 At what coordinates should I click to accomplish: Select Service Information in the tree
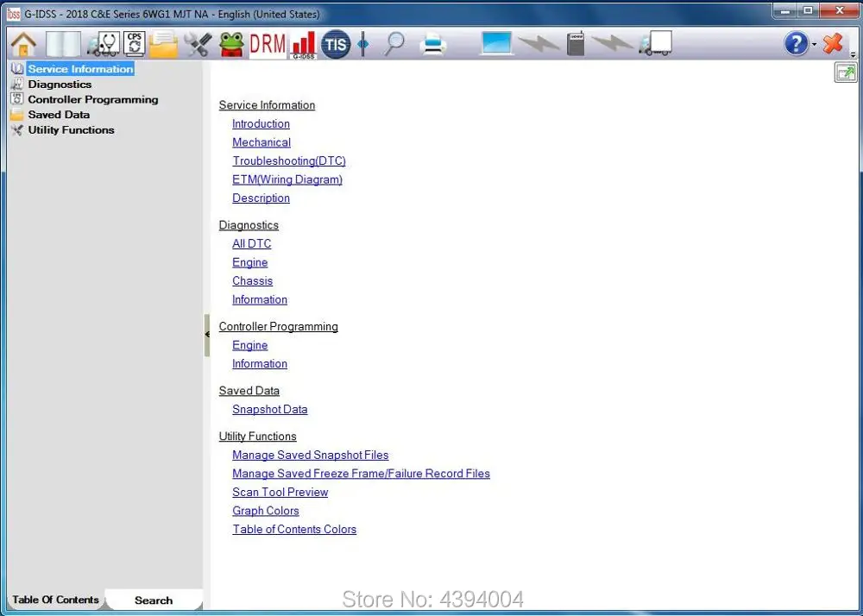(80, 69)
